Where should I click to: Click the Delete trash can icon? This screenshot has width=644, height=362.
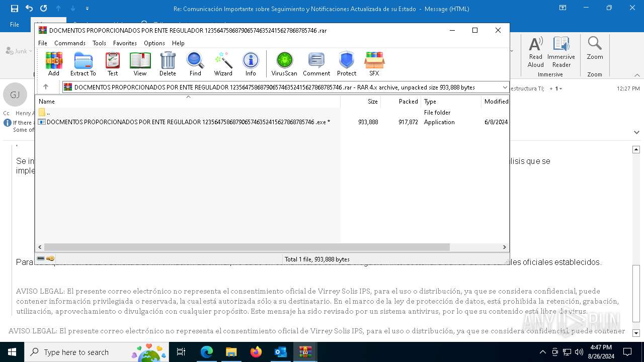pyautogui.click(x=168, y=64)
